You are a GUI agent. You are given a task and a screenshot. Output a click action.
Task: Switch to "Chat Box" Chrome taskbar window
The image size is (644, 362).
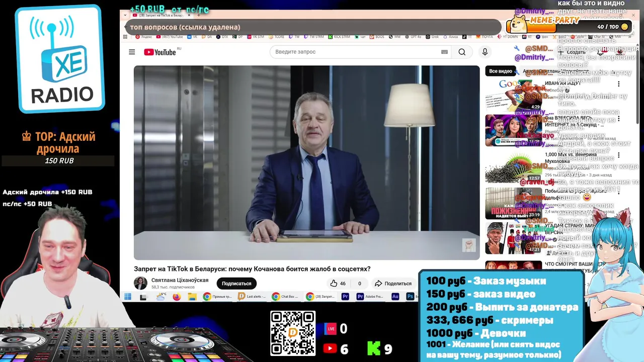(x=286, y=297)
